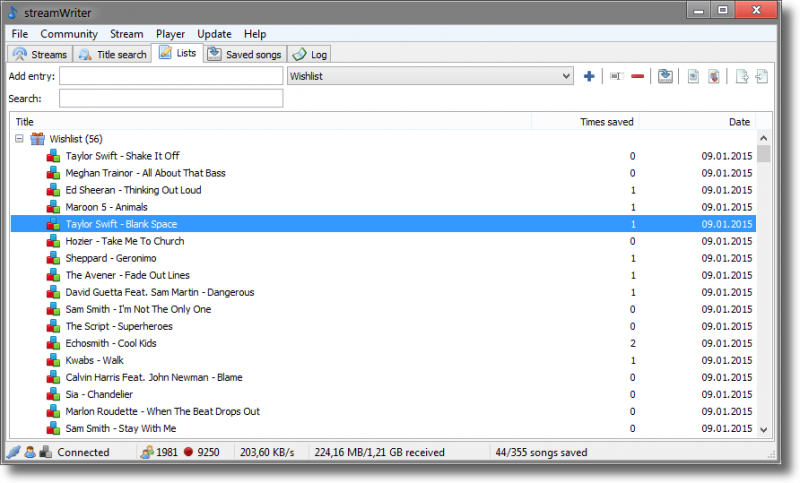Open the Stream menu
The width and height of the screenshot is (800, 483).
pos(127,34)
